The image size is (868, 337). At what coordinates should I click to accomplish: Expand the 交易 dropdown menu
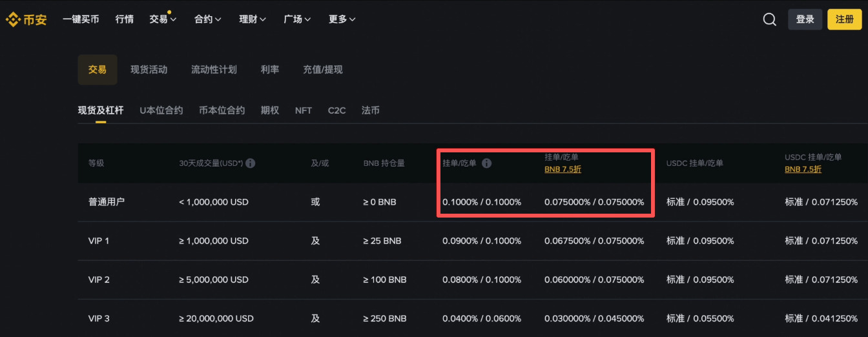pos(163,19)
